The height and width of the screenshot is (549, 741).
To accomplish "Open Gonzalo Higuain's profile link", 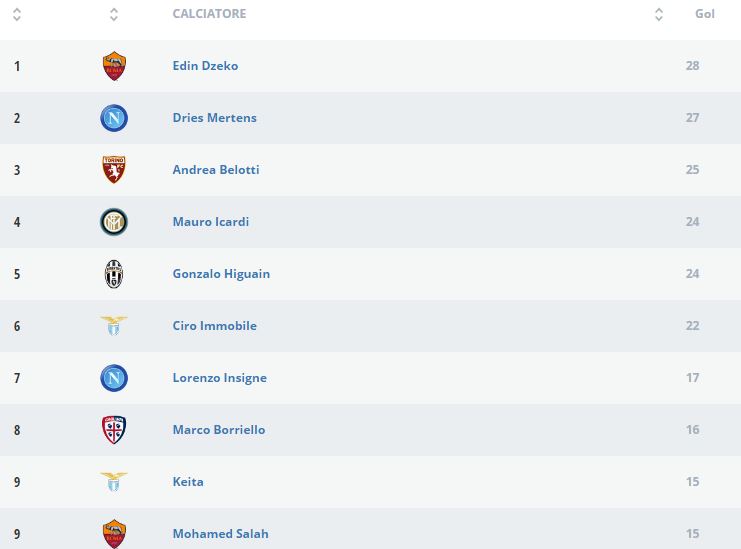I will pos(221,274).
